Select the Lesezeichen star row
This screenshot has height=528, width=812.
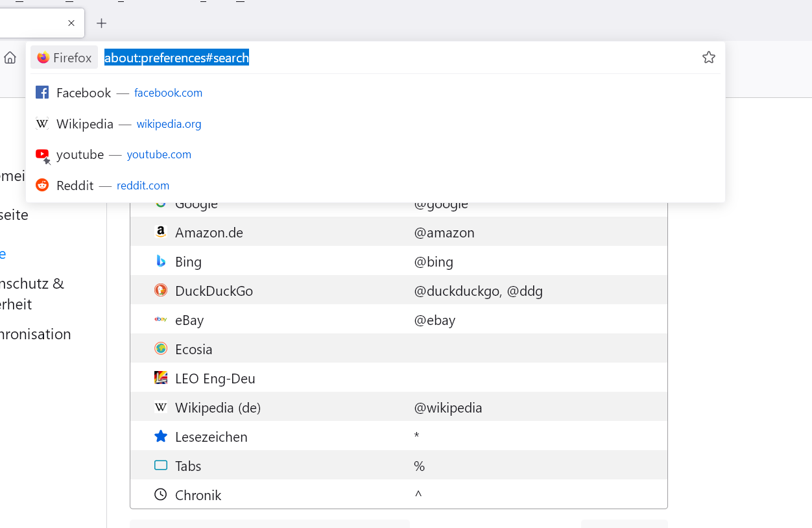211,437
